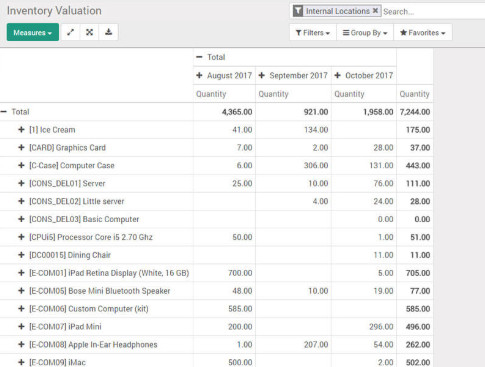Expand the [CONS_DEL01] Server row

[x=21, y=183]
